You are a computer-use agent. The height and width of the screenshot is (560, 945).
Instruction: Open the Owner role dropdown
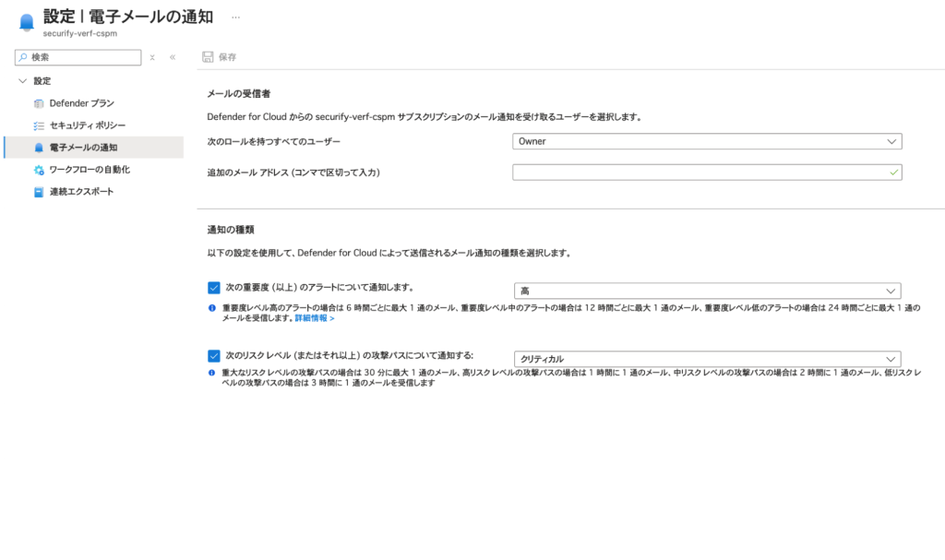tap(707, 141)
